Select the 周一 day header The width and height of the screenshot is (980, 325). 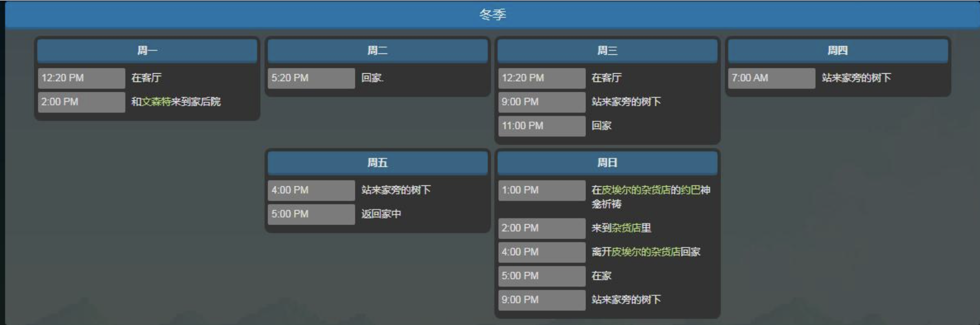(147, 50)
